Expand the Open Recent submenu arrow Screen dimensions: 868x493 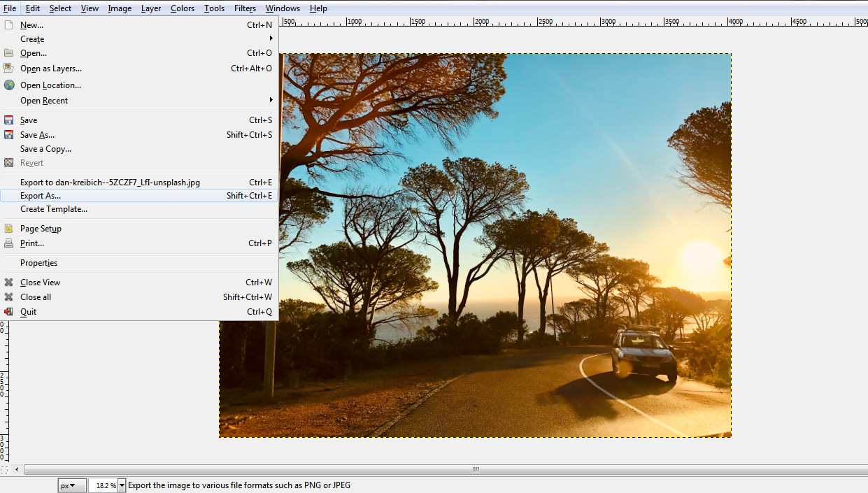coord(271,100)
